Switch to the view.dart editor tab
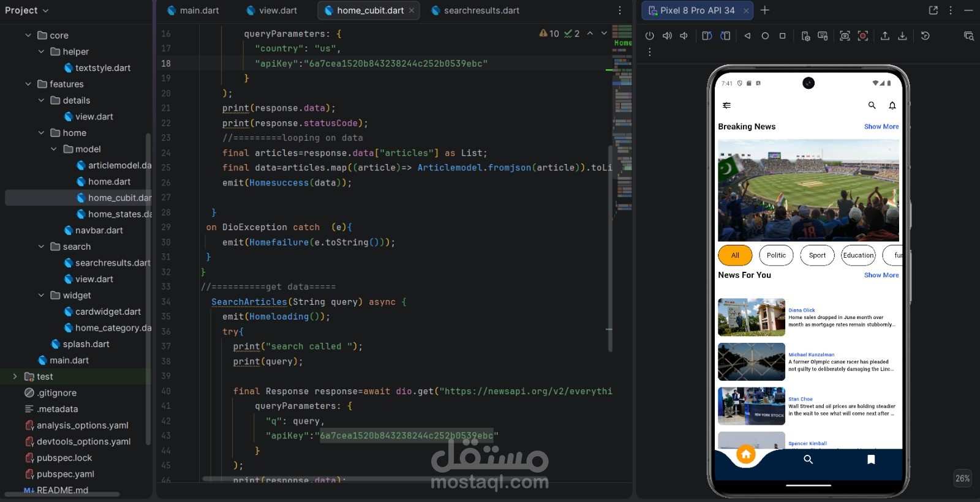This screenshot has height=502, width=980. pyautogui.click(x=271, y=10)
